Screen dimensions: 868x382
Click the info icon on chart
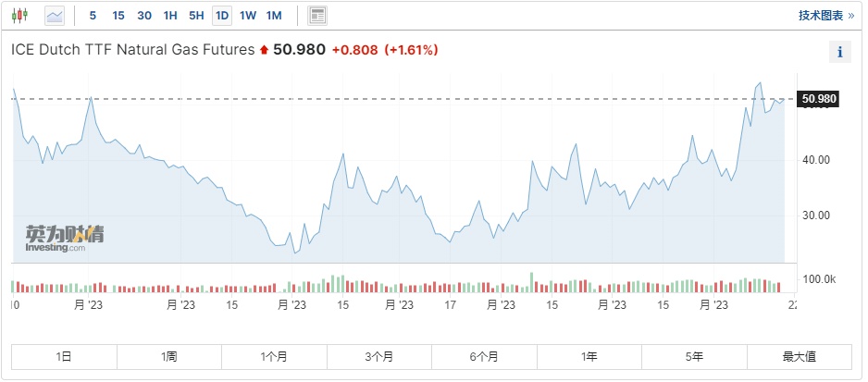tap(839, 52)
